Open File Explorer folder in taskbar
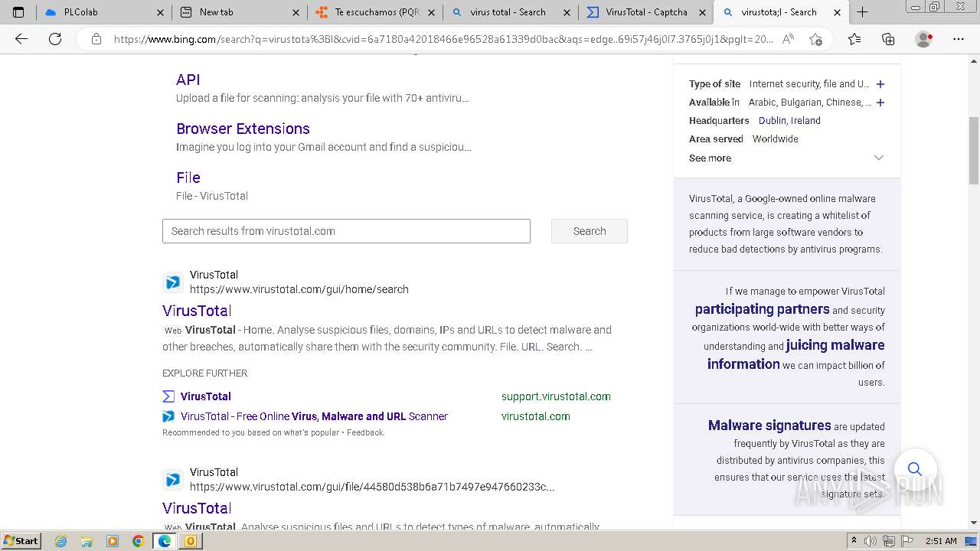This screenshot has height=551, width=980. point(87,541)
